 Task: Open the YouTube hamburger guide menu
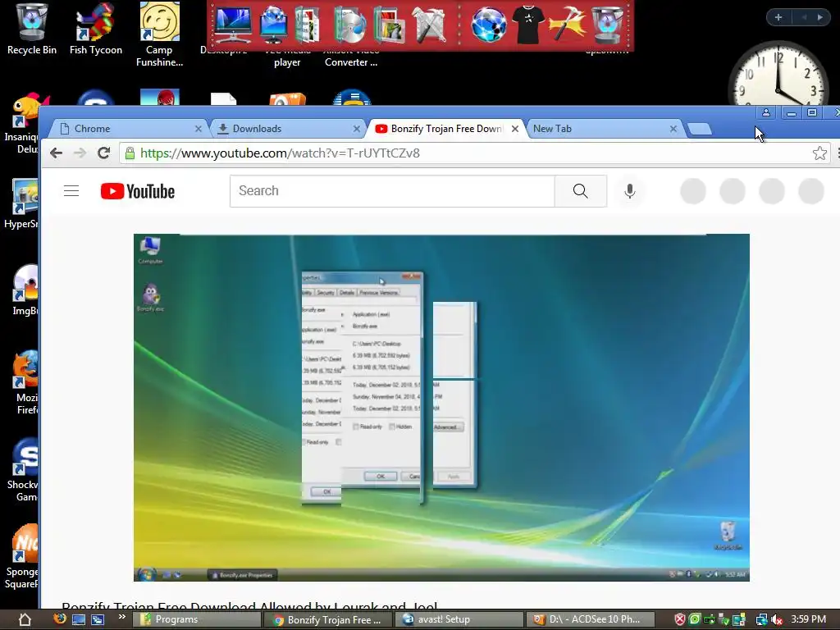[71, 190]
